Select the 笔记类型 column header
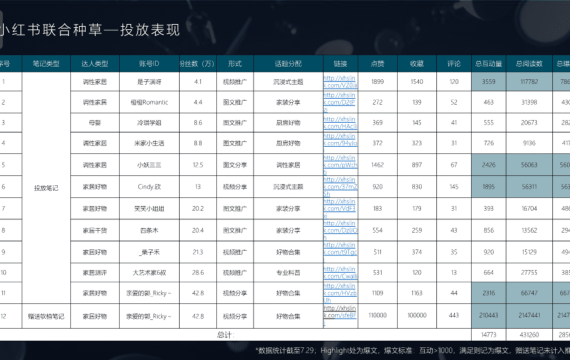This screenshot has width=570, height=360. [46, 64]
